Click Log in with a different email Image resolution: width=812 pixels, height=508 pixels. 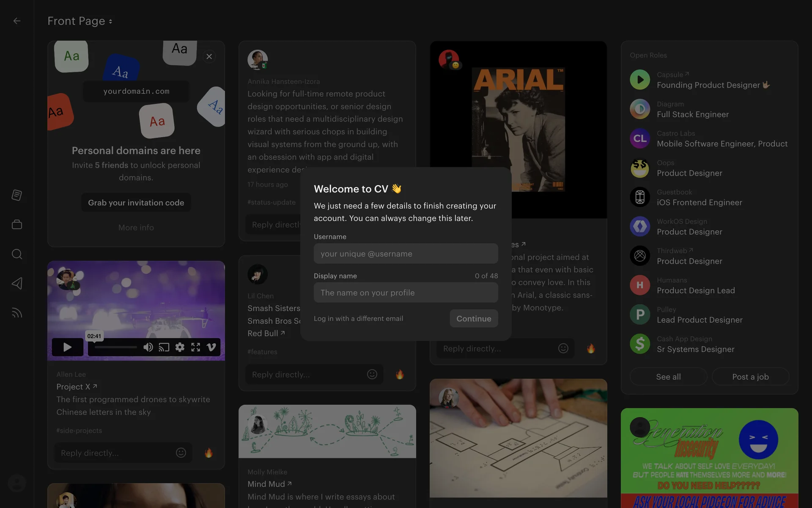[x=358, y=318]
